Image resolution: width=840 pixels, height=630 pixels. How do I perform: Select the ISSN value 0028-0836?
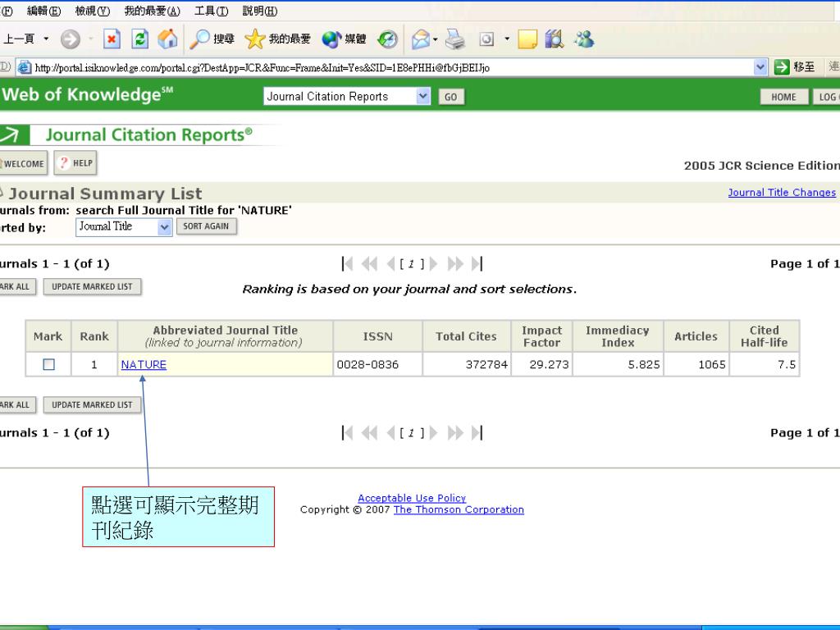tap(367, 365)
